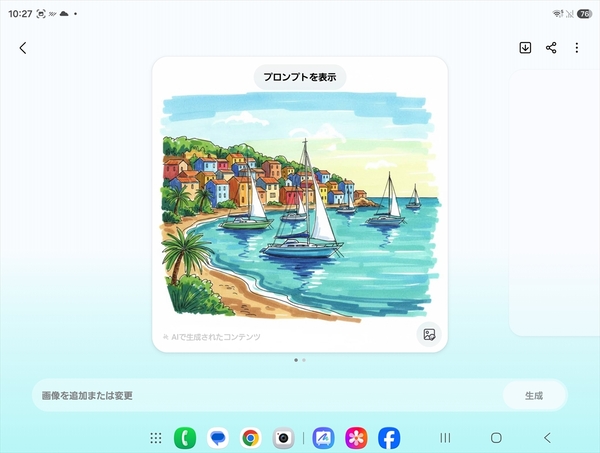Tap the Wi-Fi status icon

point(558,14)
